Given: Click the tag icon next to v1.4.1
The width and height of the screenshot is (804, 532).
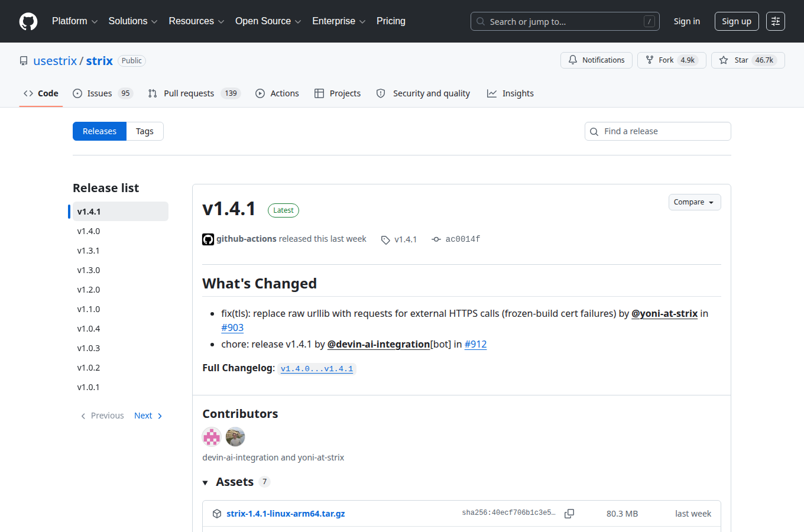Looking at the screenshot, I should [x=385, y=240].
